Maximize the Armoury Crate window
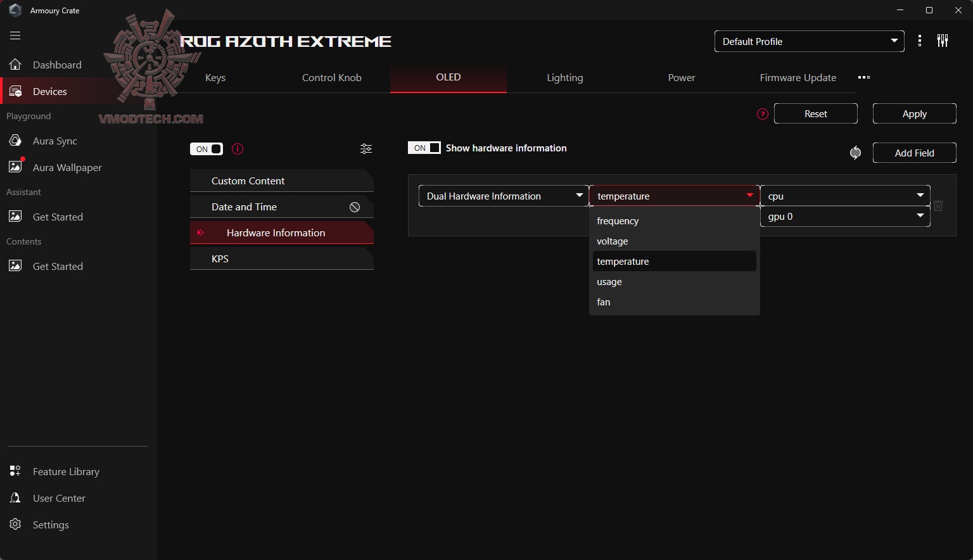The image size is (973, 560). point(929,10)
